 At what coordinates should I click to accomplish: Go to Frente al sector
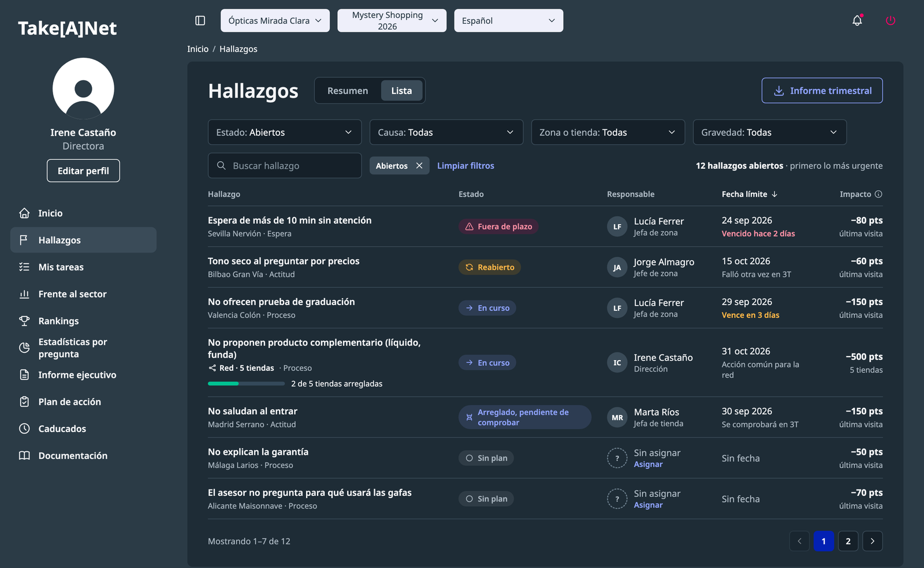coord(83,294)
